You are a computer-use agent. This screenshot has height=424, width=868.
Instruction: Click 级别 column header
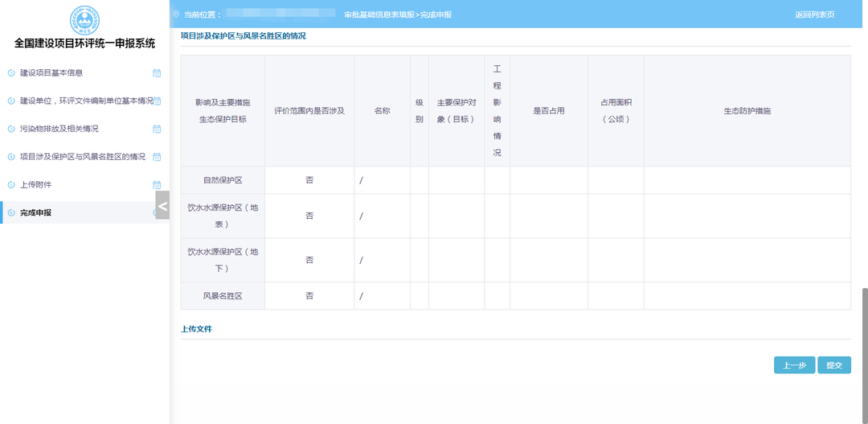click(419, 111)
